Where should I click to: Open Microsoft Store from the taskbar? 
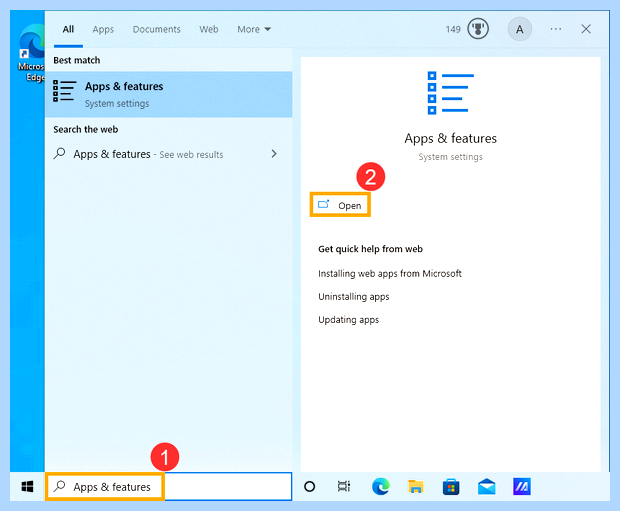451,486
